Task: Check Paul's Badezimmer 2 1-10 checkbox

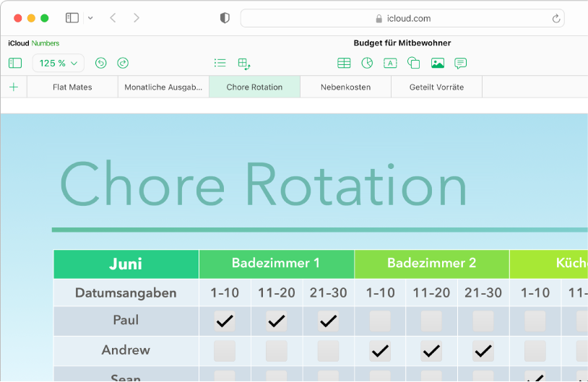Action: [x=380, y=321]
